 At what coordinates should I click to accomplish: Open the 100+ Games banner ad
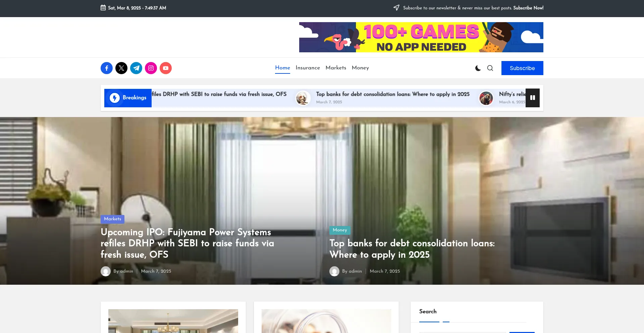[421, 37]
